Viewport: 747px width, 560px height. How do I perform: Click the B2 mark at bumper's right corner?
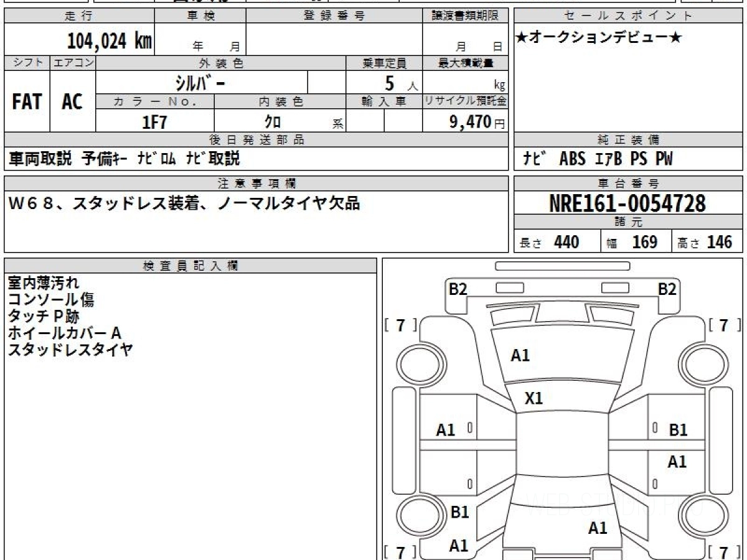667,289
